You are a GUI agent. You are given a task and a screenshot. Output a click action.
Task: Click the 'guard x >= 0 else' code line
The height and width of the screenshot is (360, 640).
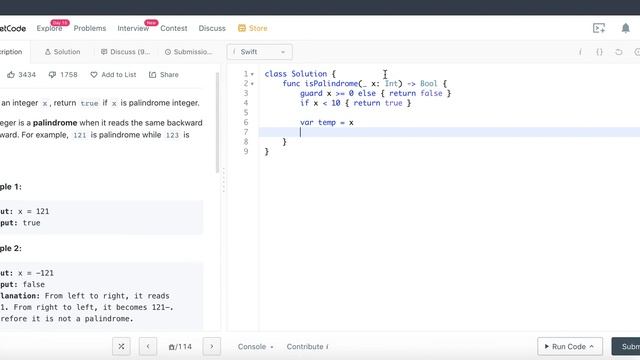click(x=375, y=93)
